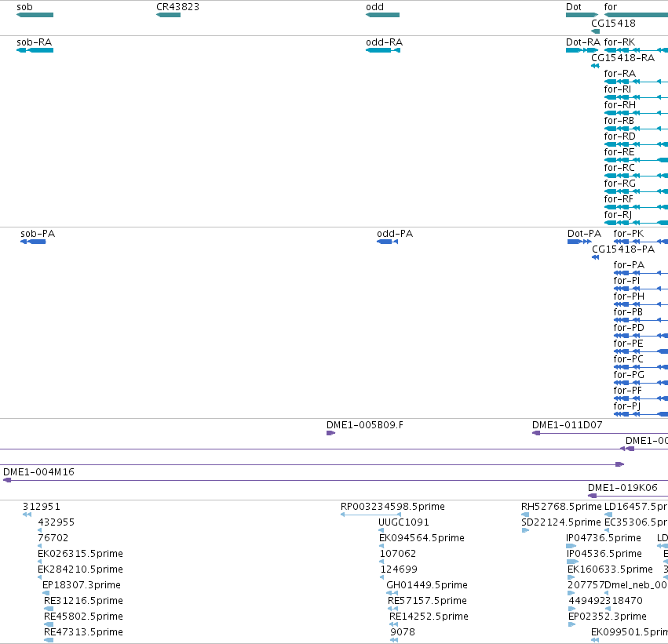The height and width of the screenshot is (644, 668).
Task: Select the DME1-019K06 BAC label
Action: 622,488
